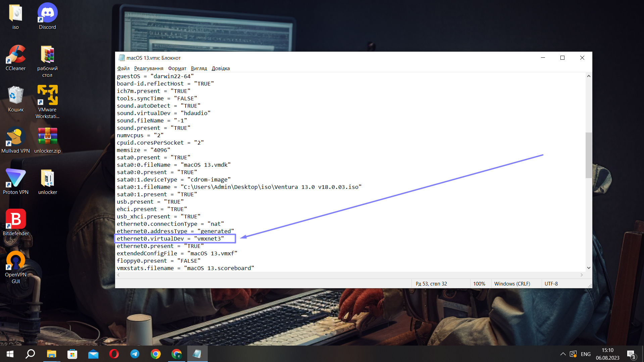Click horizontal scrollbar right arrow

pyautogui.click(x=582, y=275)
